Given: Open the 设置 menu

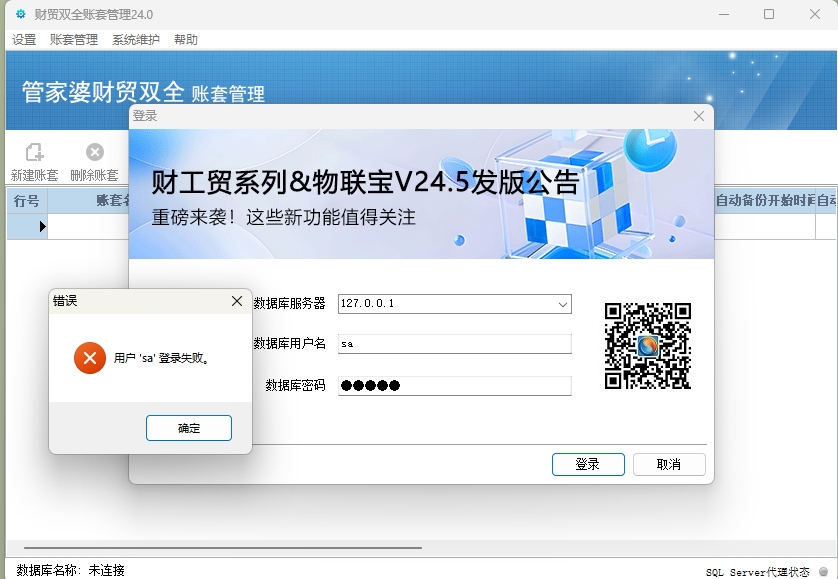Looking at the screenshot, I should (24, 40).
